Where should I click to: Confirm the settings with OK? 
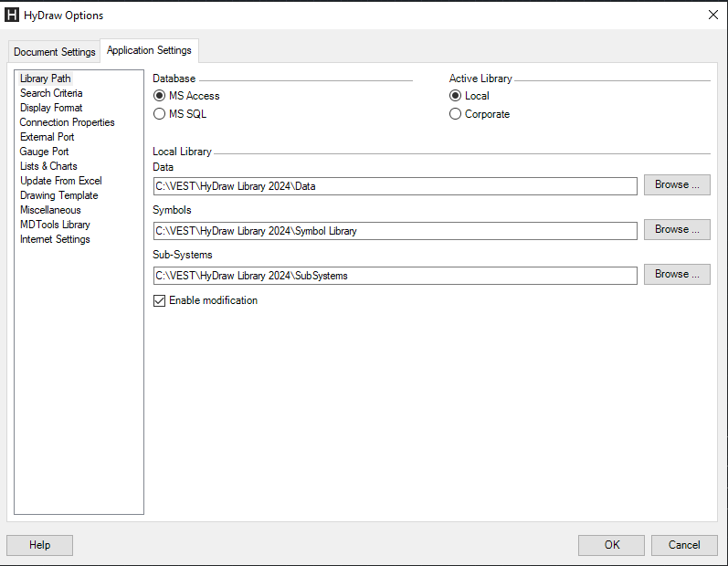611,545
